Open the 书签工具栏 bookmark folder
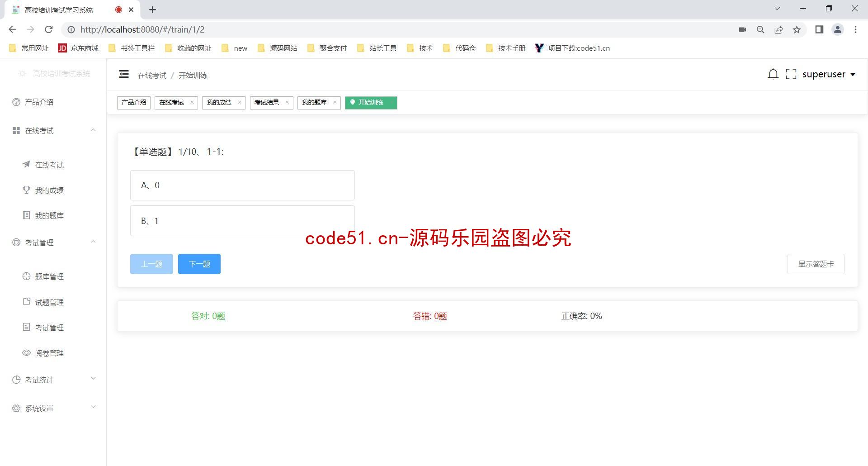The height and width of the screenshot is (466, 868). [132, 48]
